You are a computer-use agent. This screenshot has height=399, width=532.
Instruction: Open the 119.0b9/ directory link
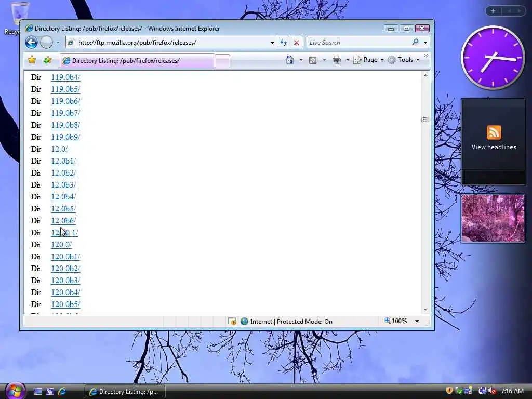(65, 137)
